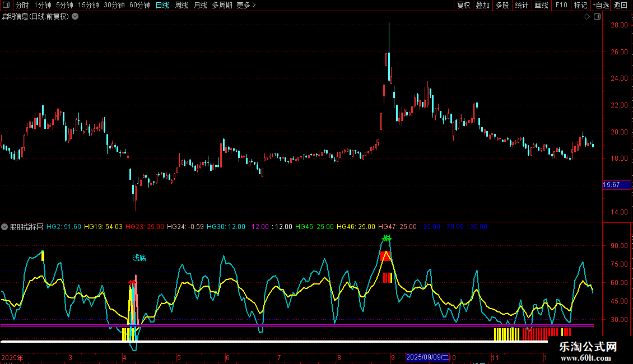Viewport: 633px width, 364px height.
Task: Activate the 画线 drawing tool
Action: pos(541,5)
